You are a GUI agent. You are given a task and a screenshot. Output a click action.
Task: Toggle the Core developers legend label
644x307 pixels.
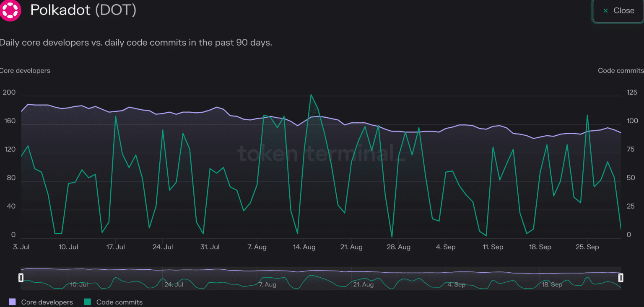[47, 302]
